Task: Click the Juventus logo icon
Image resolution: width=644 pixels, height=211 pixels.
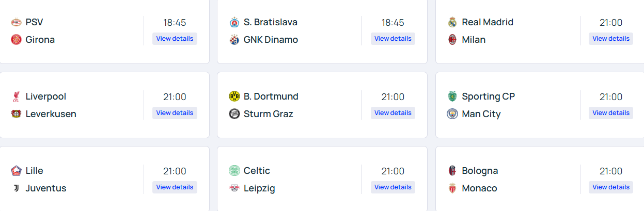Action: [x=16, y=188]
